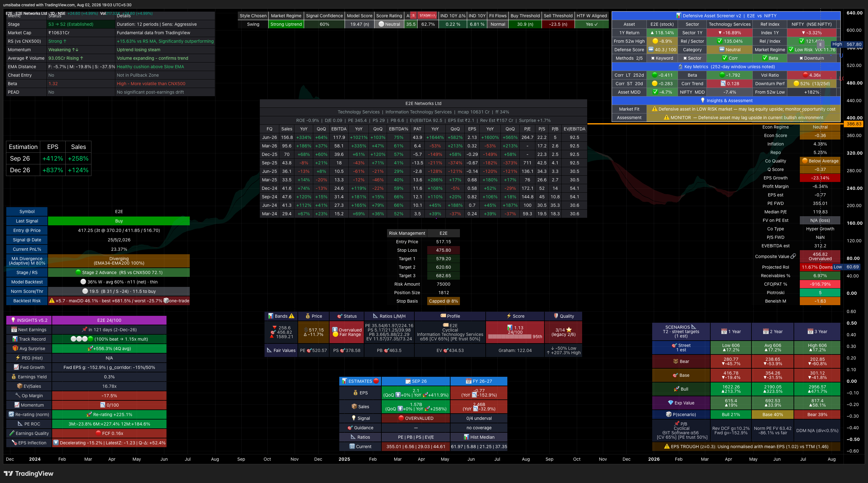Screen dimensions: 868x483
Task: Click the ₹10631Cr Market Cap value
Action: (x=59, y=33)
